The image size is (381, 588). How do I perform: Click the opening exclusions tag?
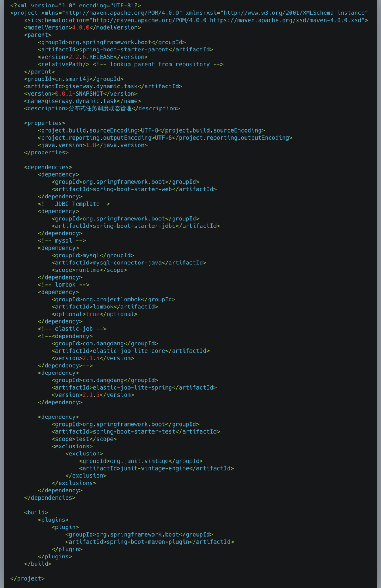point(72,446)
